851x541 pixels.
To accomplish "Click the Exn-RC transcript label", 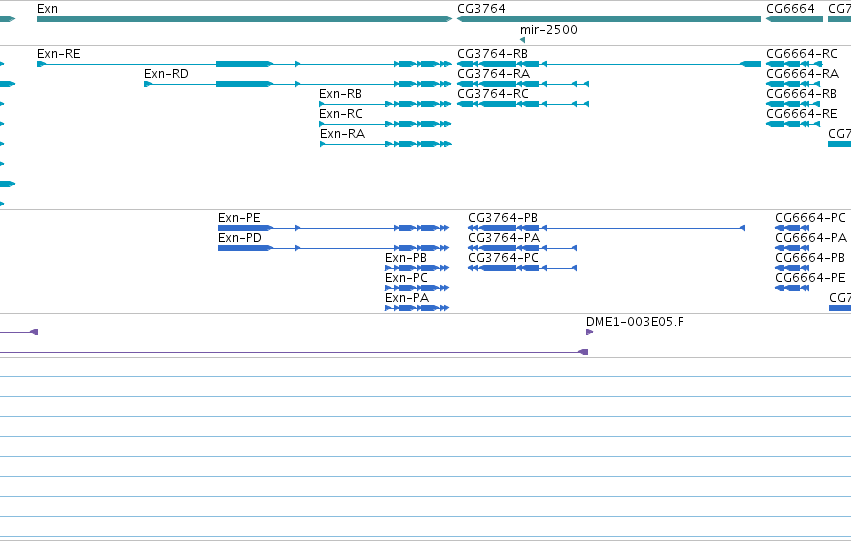I will [x=341, y=114].
